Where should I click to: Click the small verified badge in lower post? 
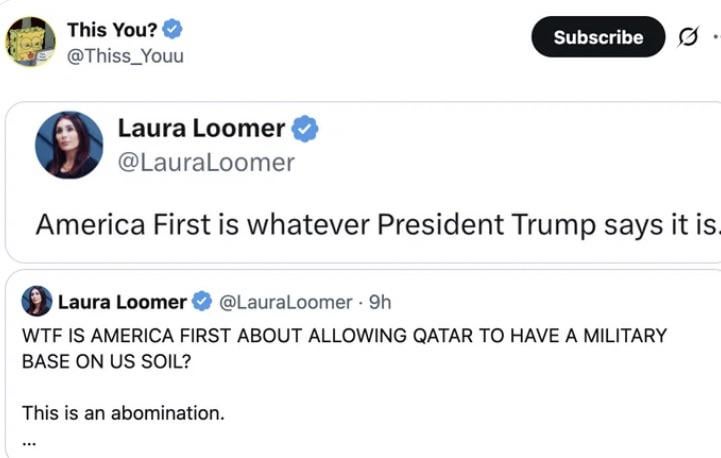pos(201,302)
